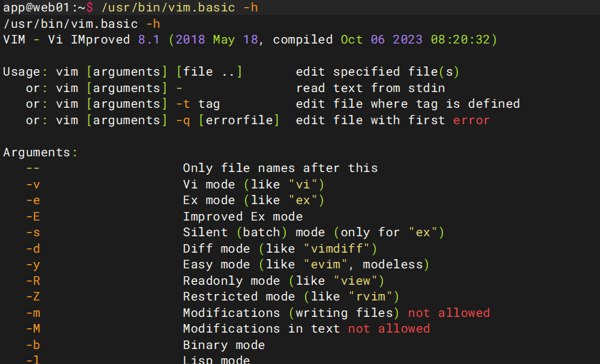This screenshot has width=600, height=364.
Task: Click the red "error" word in usage
Action: (471, 121)
